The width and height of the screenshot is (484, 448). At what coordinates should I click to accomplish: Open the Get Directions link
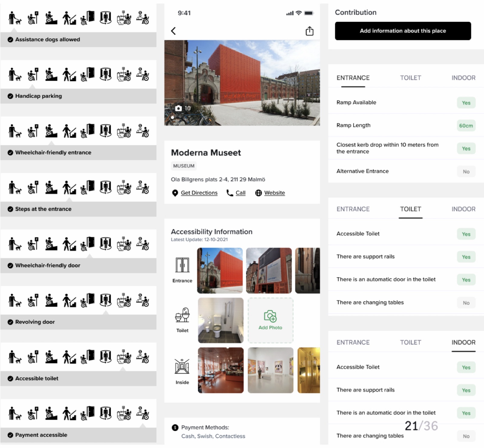point(199,193)
